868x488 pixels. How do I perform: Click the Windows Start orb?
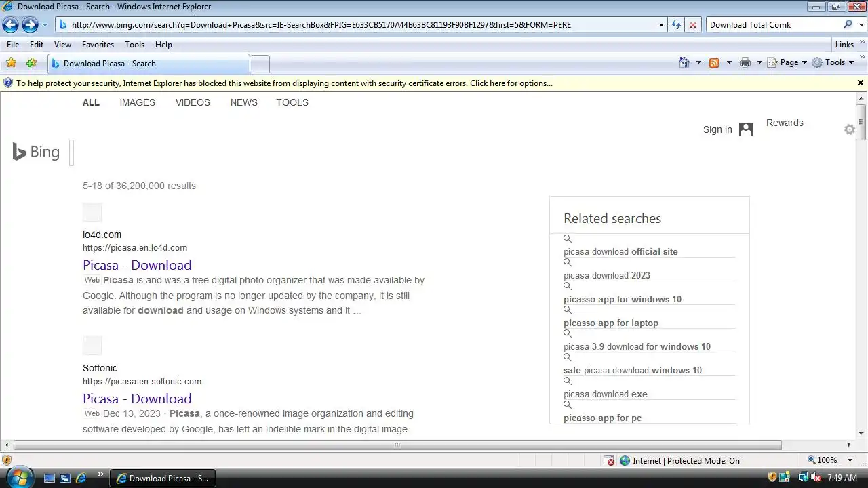click(x=18, y=477)
